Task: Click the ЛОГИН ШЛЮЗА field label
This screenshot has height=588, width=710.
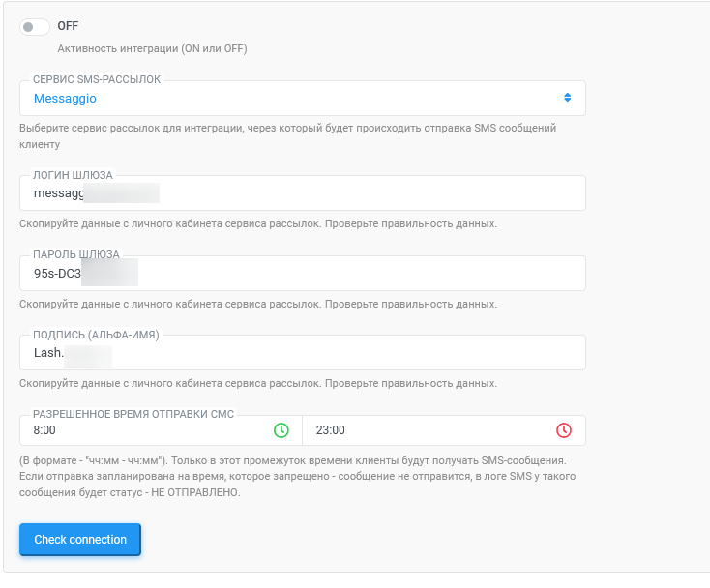Action: 73,175
